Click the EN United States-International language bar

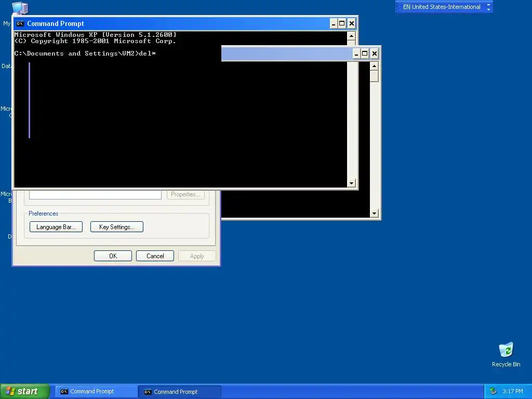442,7
